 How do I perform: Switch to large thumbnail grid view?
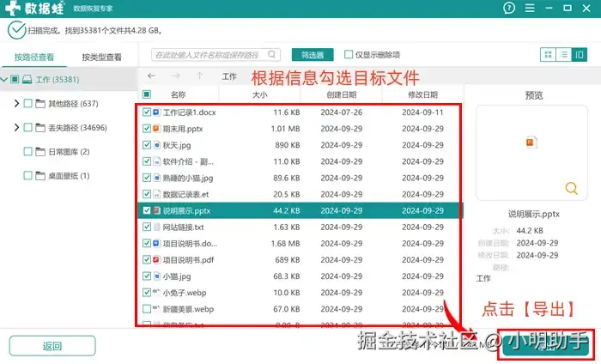coord(548,54)
